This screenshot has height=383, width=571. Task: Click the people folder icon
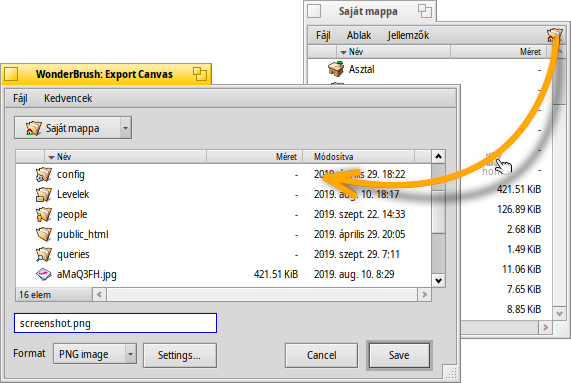pyautogui.click(x=44, y=214)
